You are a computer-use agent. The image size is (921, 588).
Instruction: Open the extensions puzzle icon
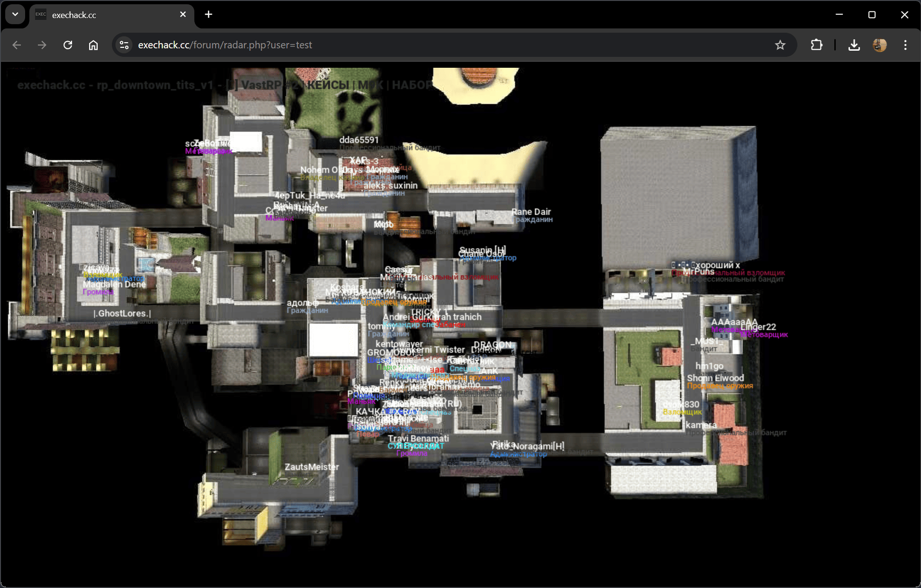(x=816, y=45)
